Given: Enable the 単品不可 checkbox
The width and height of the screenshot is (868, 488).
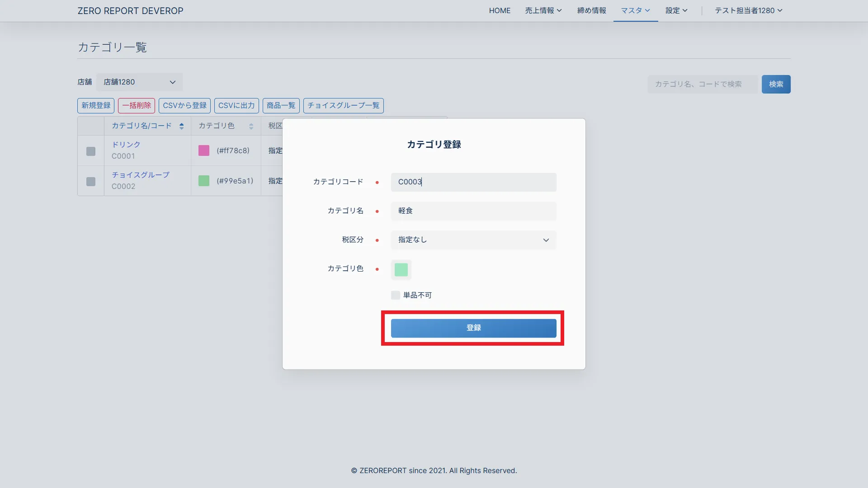Looking at the screenshot, I should click(396, 295).
